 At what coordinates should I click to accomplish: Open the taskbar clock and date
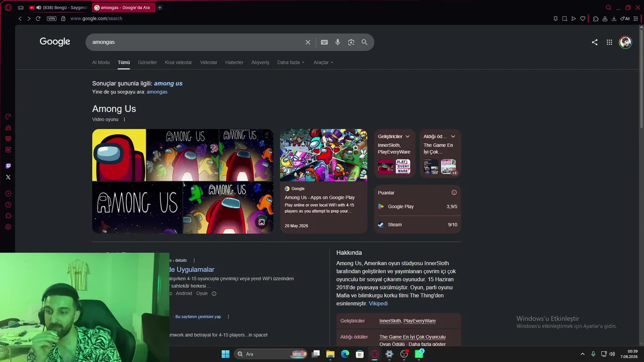[x=629, y=354]
